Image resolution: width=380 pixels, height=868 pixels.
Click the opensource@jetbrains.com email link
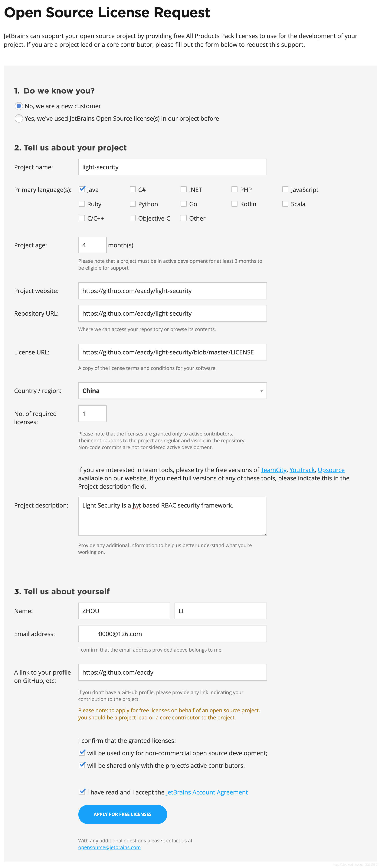[110, 847]
